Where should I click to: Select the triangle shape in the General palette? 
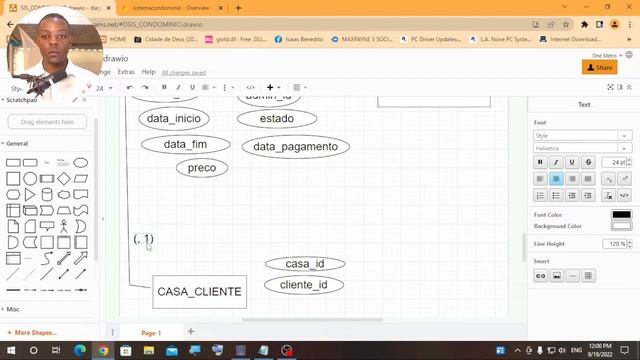click(x=30, y=194)
